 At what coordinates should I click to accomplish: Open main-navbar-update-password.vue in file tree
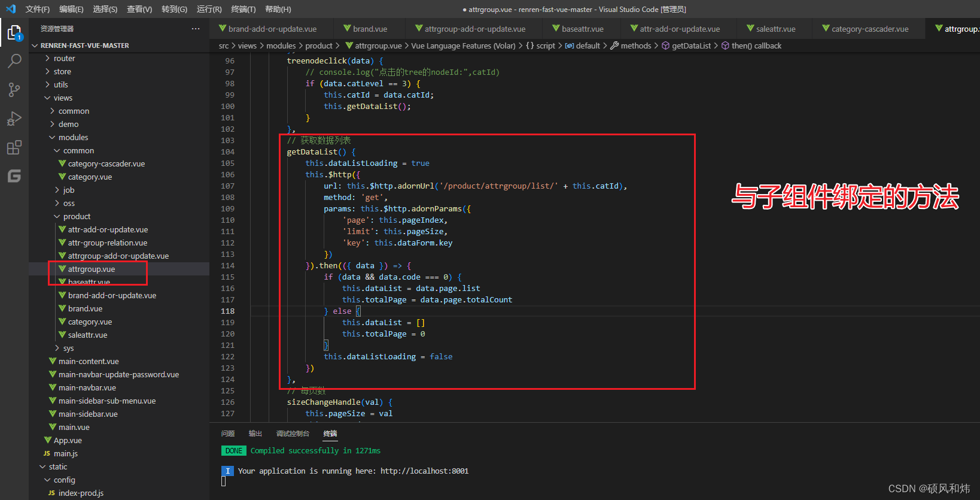[119, 374]
